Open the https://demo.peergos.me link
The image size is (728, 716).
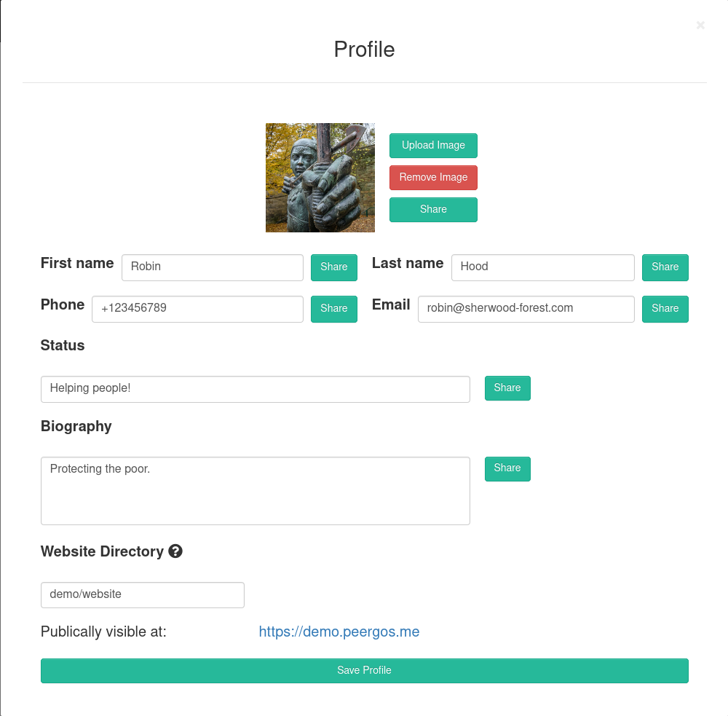[x=339, y=632]
